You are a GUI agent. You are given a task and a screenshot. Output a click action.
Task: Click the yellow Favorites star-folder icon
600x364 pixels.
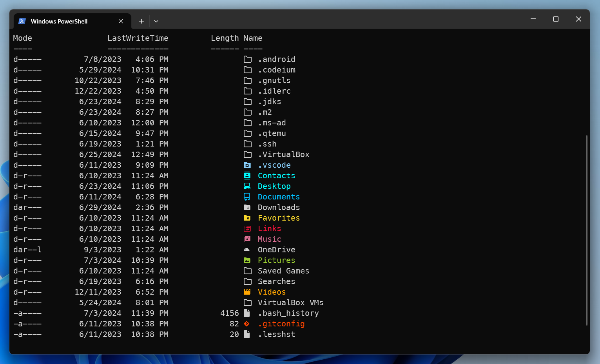pyautogui.click(x=247, y=218)
